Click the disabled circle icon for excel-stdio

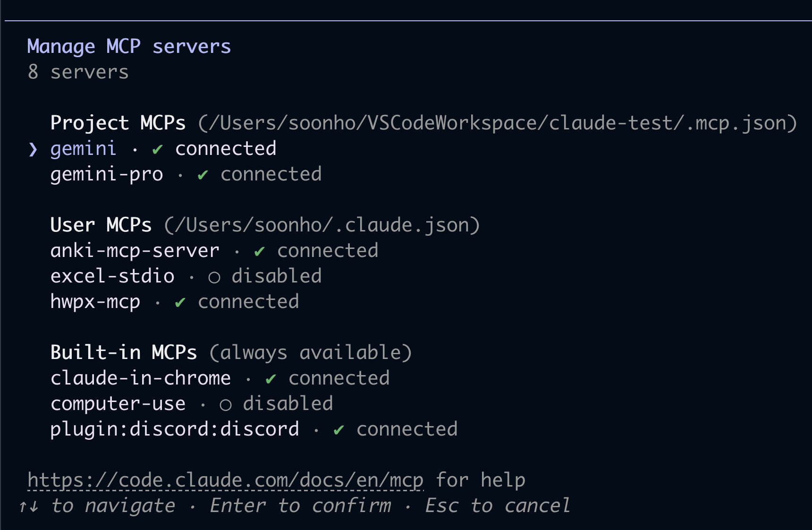tap(214, 277)
